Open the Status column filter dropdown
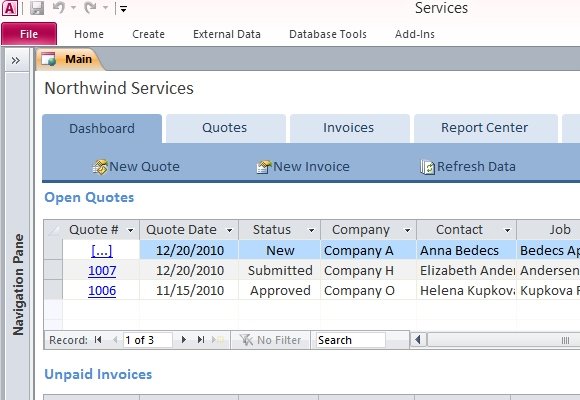This screenshot has width=580, height=400. (x=311, y=230)
